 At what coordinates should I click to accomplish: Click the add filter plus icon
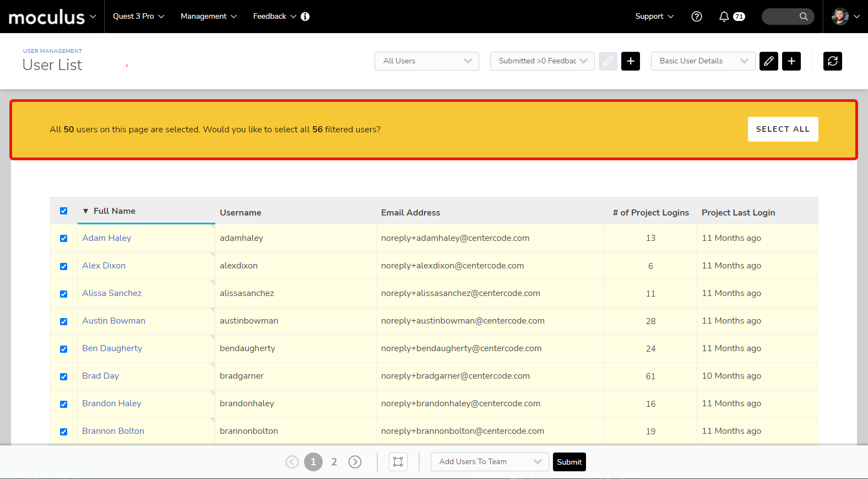[x=631, y=61]
